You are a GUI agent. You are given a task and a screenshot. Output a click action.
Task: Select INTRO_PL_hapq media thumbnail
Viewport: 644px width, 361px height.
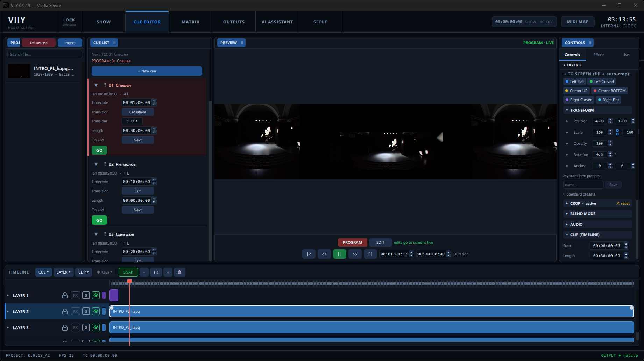(19, 71)
